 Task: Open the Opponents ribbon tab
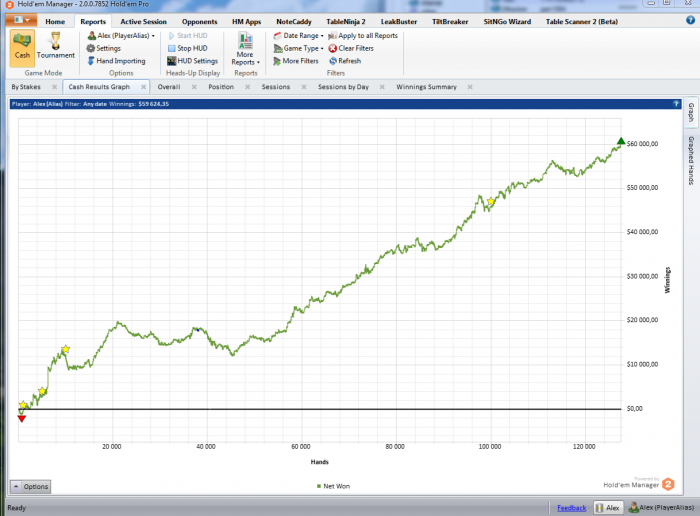tap(199, 21)
